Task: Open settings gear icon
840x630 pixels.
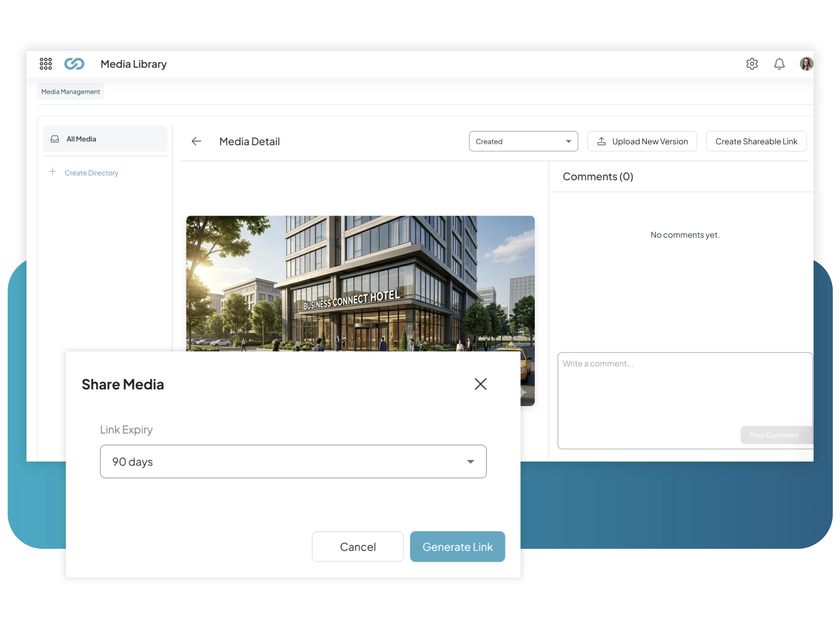Action: click(751, 64)
